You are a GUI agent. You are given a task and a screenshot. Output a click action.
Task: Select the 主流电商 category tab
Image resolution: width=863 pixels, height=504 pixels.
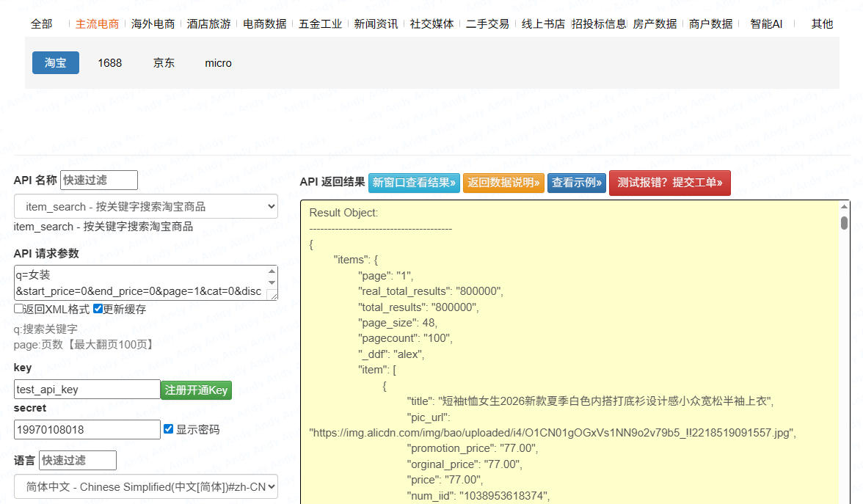[97, 24]
